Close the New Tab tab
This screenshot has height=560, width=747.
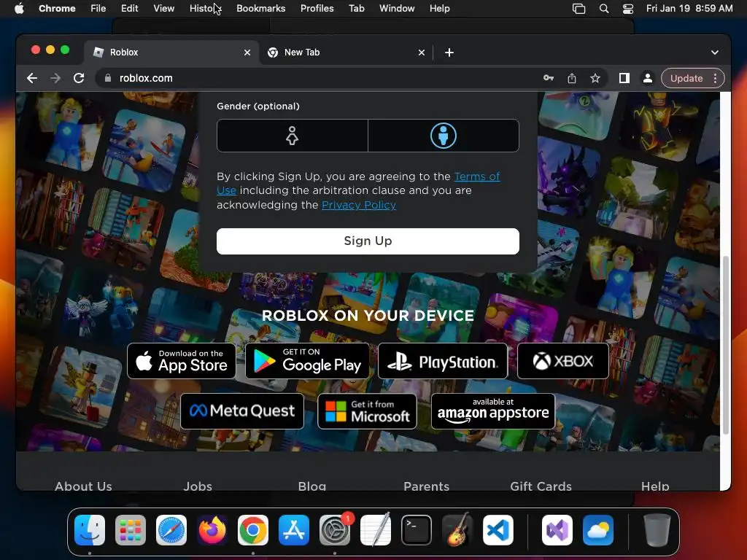coord(421,52)
